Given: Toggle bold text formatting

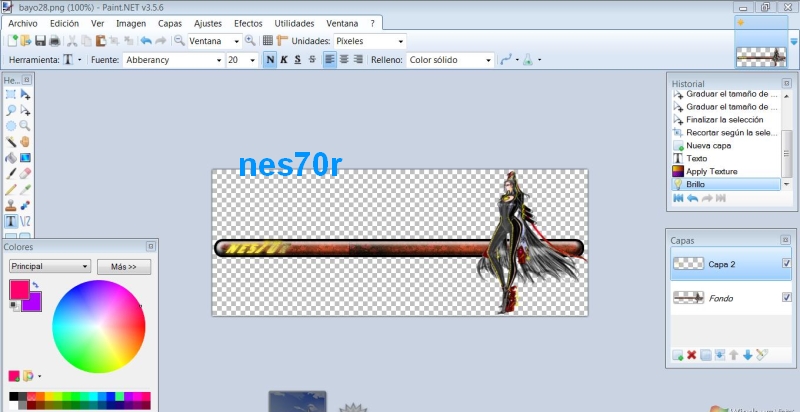Looking at the screenshot, I should point(270,60).
